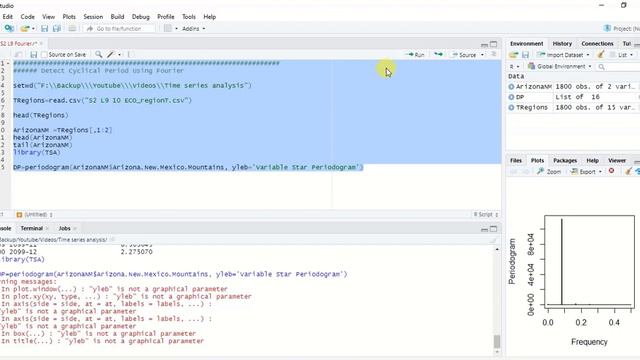Open the Code menu

click(x=27, y=17)
